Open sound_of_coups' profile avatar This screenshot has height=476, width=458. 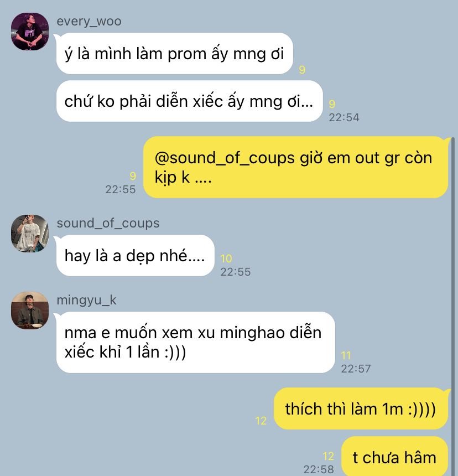tap(30, 233)
